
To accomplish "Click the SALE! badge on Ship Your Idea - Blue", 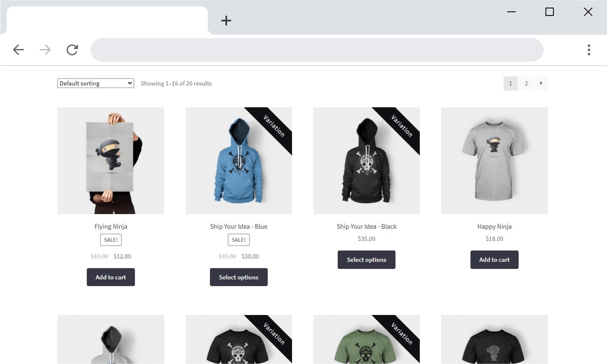I will (238, 240).
